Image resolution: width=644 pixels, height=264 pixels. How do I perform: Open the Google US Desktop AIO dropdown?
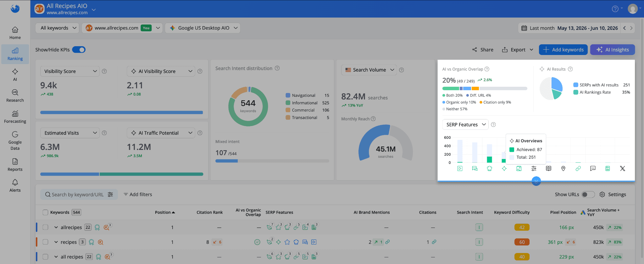[x=203, y=28]
